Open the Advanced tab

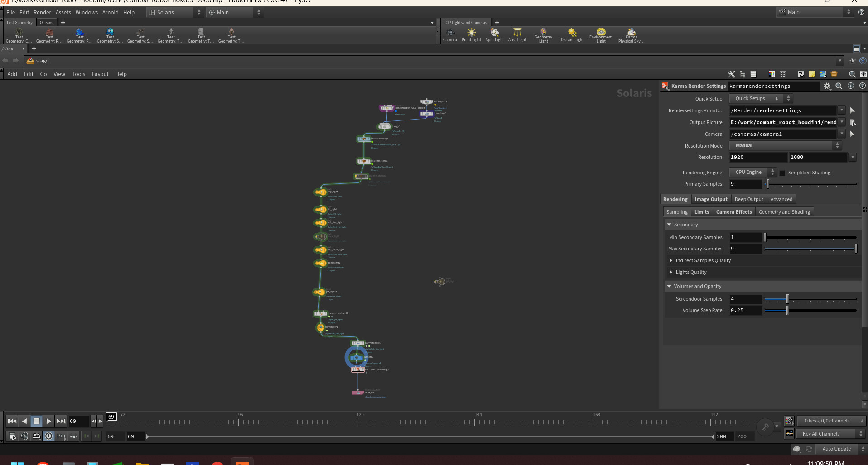[x=781, y=199]
